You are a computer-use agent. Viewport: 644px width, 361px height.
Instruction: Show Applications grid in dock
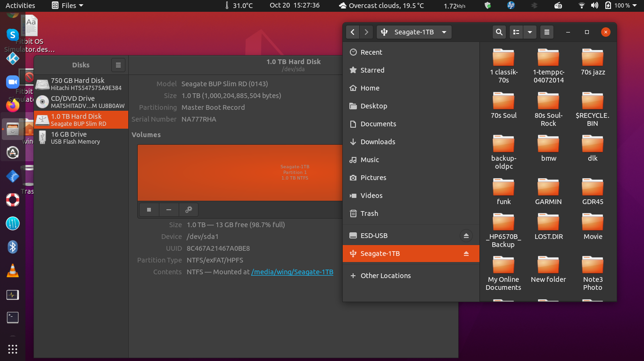click(13, 349)
